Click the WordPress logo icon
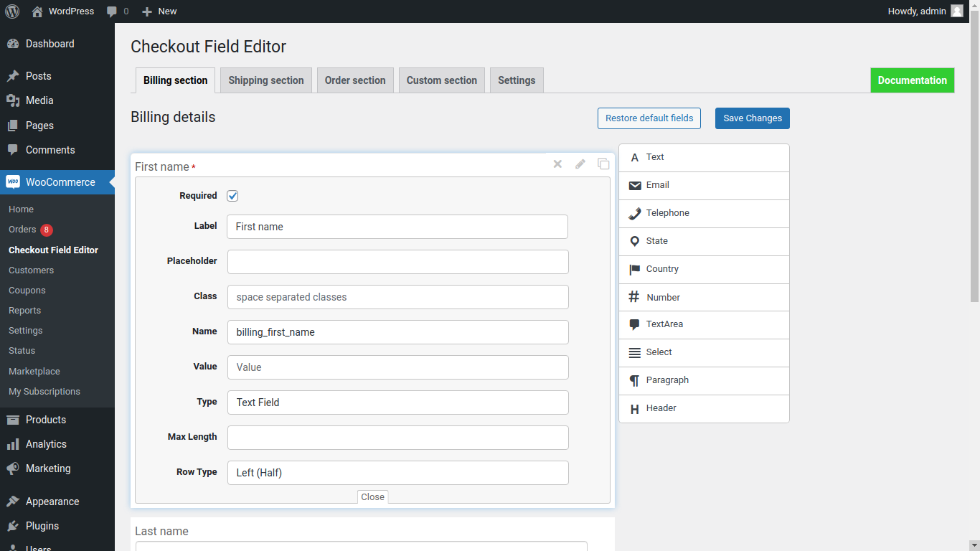980x551 pixels. (x=12, y=11)
